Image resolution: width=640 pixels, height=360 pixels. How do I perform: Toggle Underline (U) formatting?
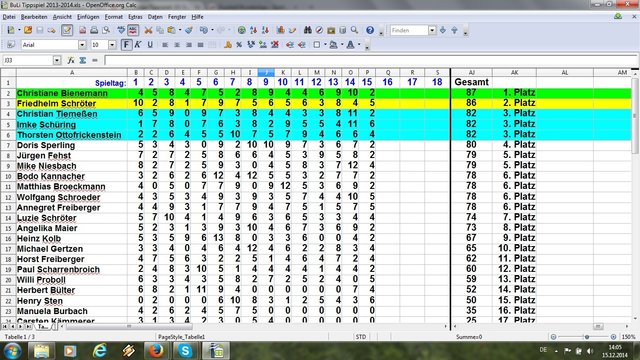click(x=150, y=45)
